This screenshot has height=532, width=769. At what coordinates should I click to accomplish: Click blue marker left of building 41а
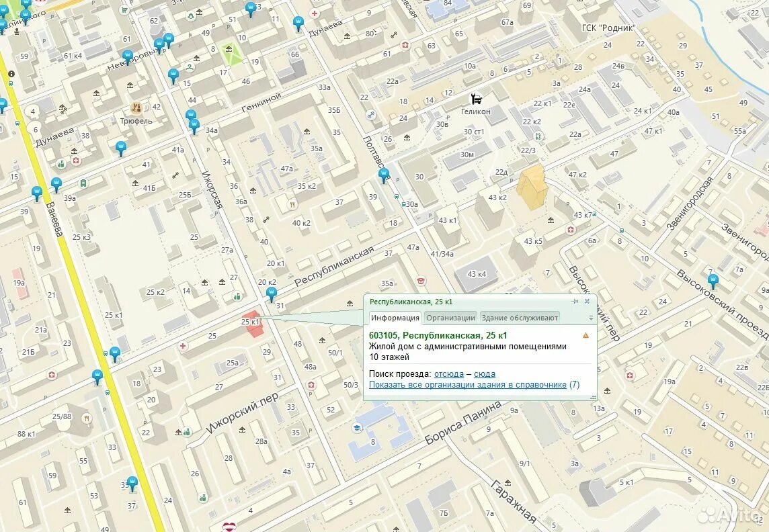pos(120,148)
